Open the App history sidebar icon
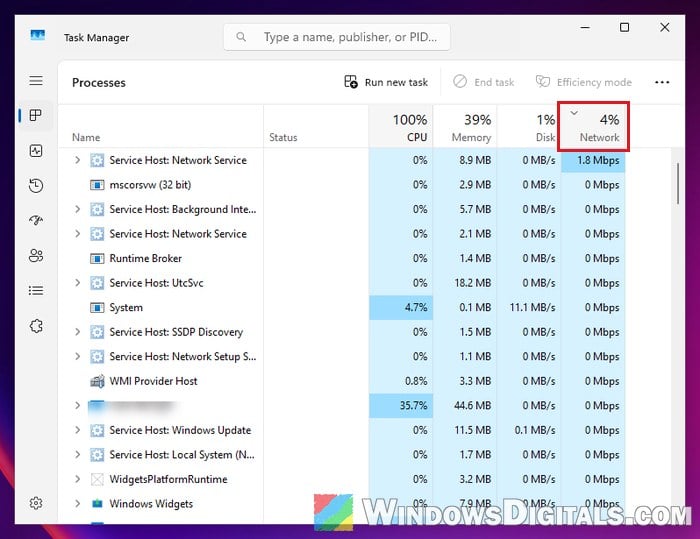The image size is (700, 539). tap(36, 185)
